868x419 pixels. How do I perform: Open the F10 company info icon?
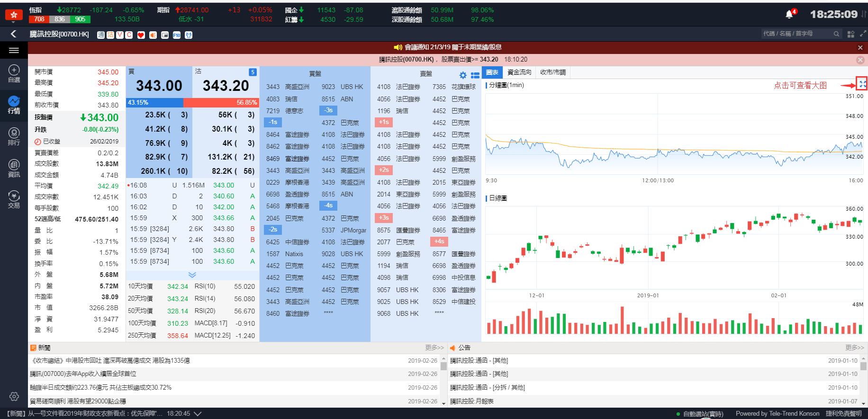pyautogui.click(x=177, y=35)
